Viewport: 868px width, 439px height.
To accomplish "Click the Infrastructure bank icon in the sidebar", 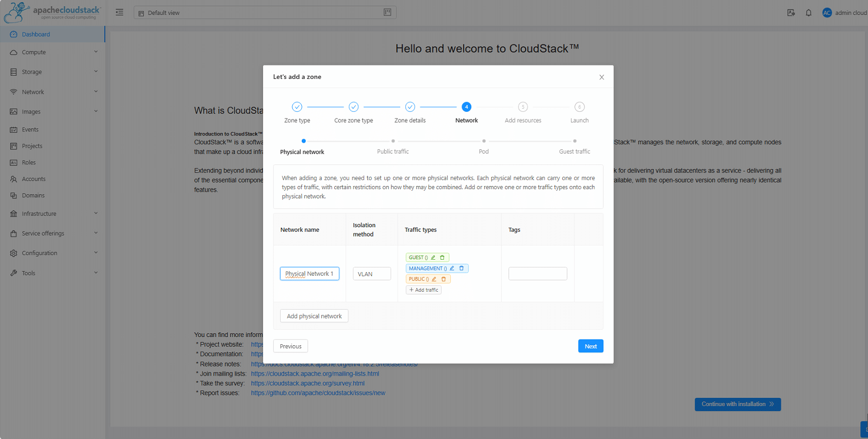I will point(13,214).
